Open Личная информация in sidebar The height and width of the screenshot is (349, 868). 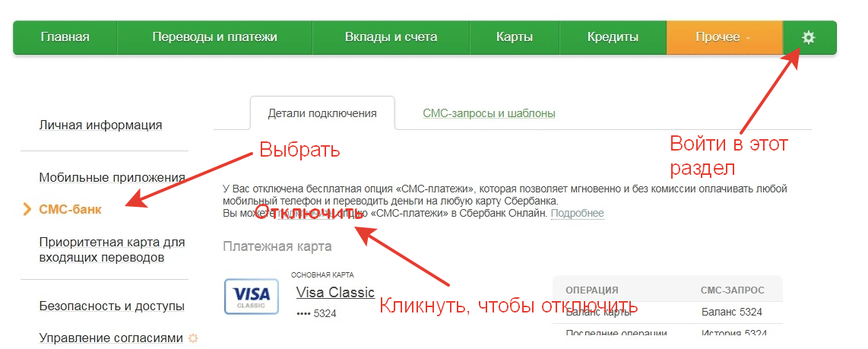[101, 125]
